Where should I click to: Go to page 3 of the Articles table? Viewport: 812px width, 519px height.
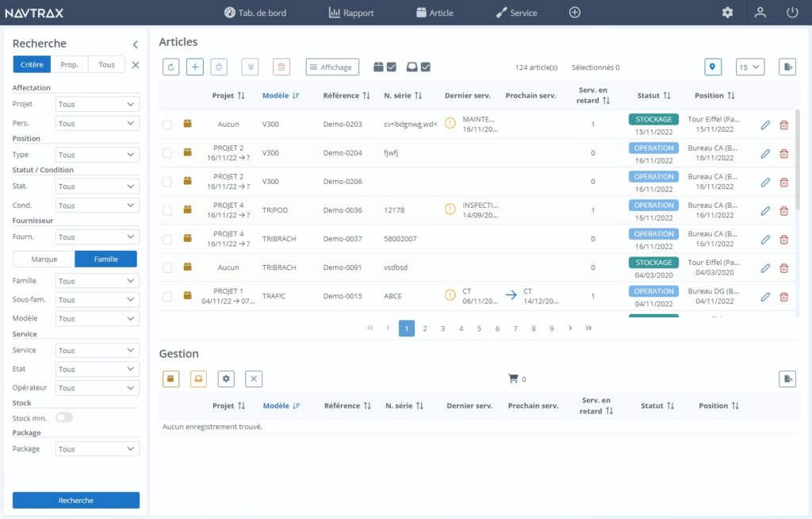pyautogui.click(x=442, y=328)
